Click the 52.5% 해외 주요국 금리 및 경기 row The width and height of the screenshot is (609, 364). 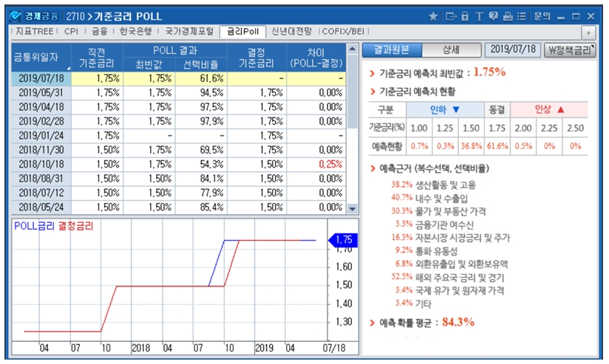point(448,277)
